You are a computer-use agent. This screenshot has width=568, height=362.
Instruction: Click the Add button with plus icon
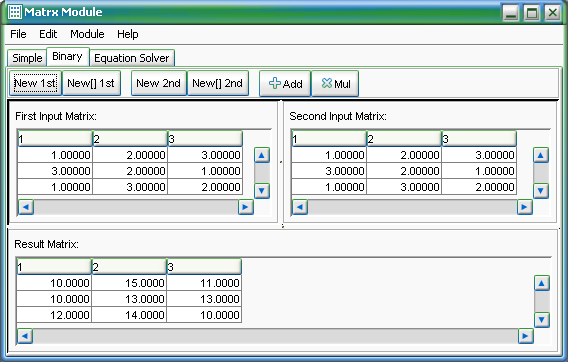(x=285, y=84)
